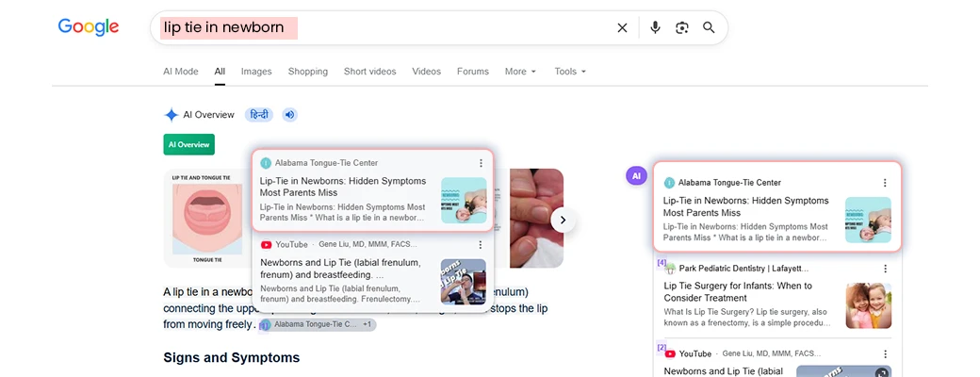Click the Park Pediatric Dentistry thumbnail image
This screenshot has width=980, height=377.
(x=869, y=305)
